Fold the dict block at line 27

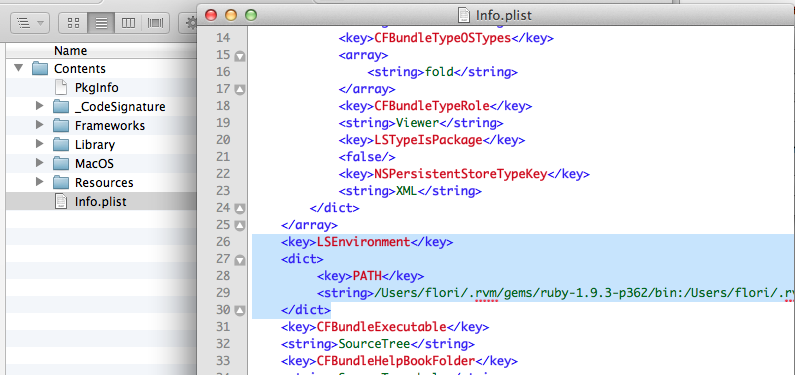240,260
